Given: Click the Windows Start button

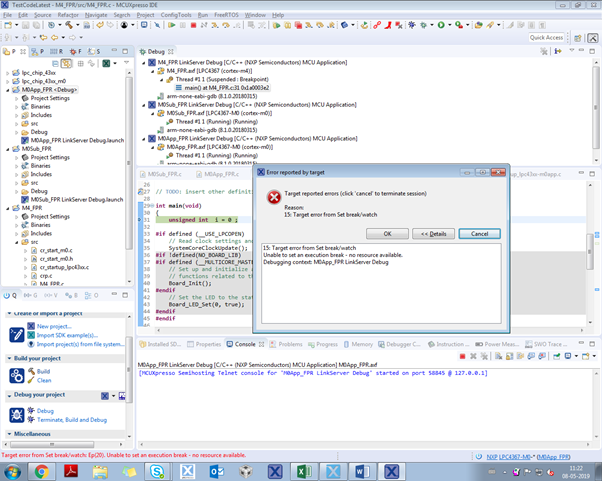Looking at the screenshot, I should pos(13,471).
